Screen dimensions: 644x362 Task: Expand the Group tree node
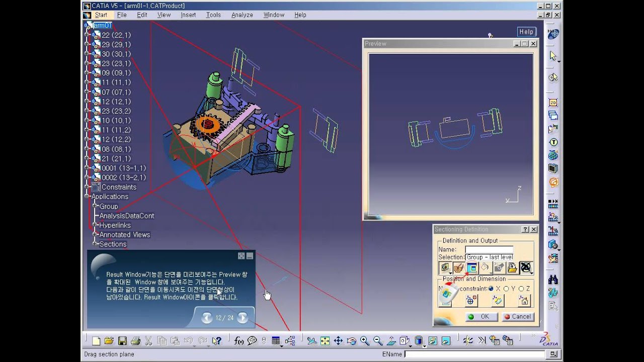point(95,206)
